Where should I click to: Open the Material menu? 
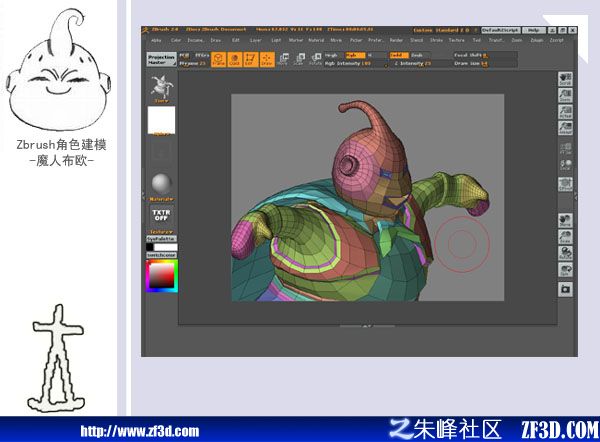click(316, 40)
